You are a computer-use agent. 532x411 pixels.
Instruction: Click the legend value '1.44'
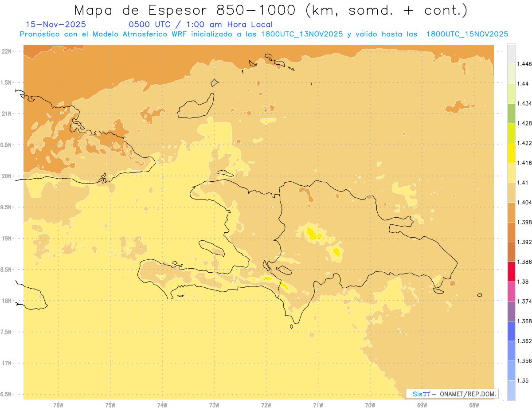click(x=523, y=84)
